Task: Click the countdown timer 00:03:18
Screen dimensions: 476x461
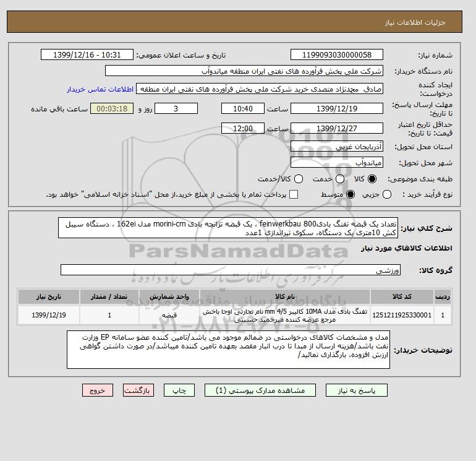Action: click(112, 108)
